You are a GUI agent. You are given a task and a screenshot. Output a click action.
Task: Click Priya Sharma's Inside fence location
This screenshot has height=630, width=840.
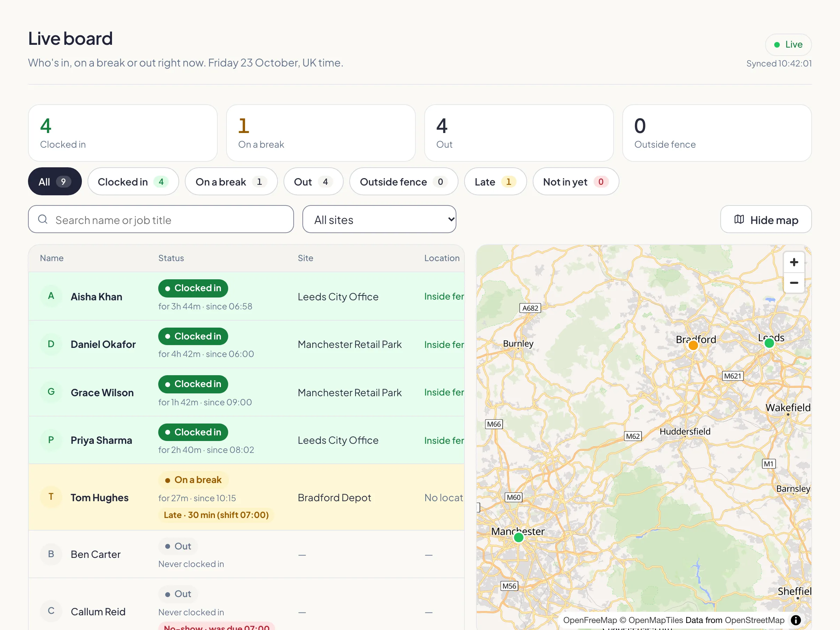[x=444, y=441]
